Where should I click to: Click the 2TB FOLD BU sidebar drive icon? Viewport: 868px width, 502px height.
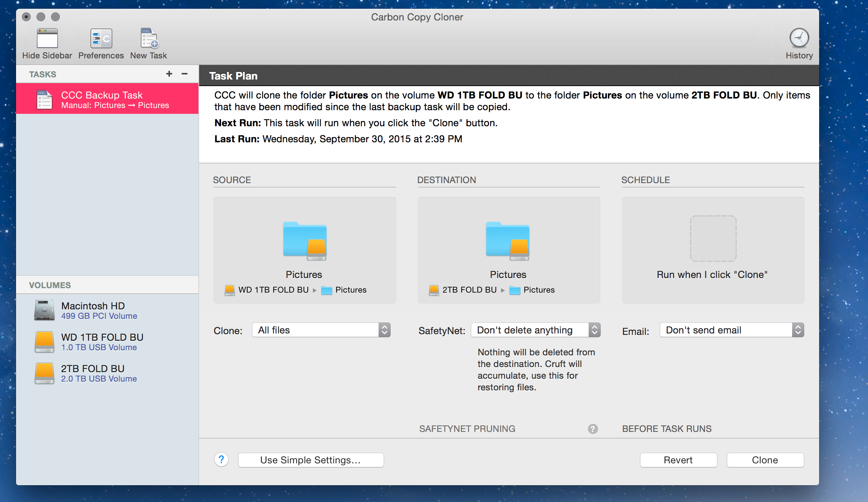tap(44, 373)
